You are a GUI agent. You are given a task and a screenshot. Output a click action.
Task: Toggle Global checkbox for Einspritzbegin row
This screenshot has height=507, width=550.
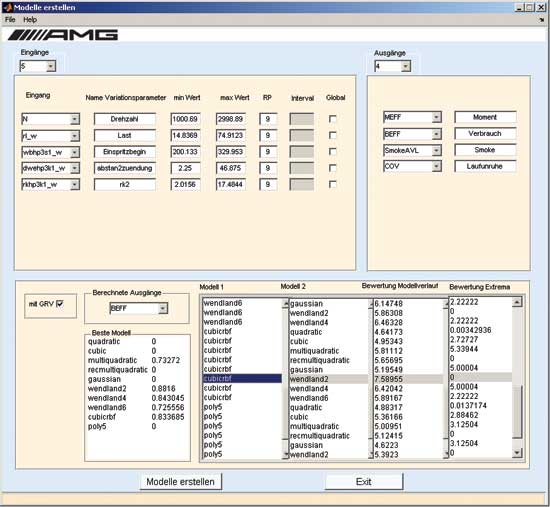tap(332, 152)
